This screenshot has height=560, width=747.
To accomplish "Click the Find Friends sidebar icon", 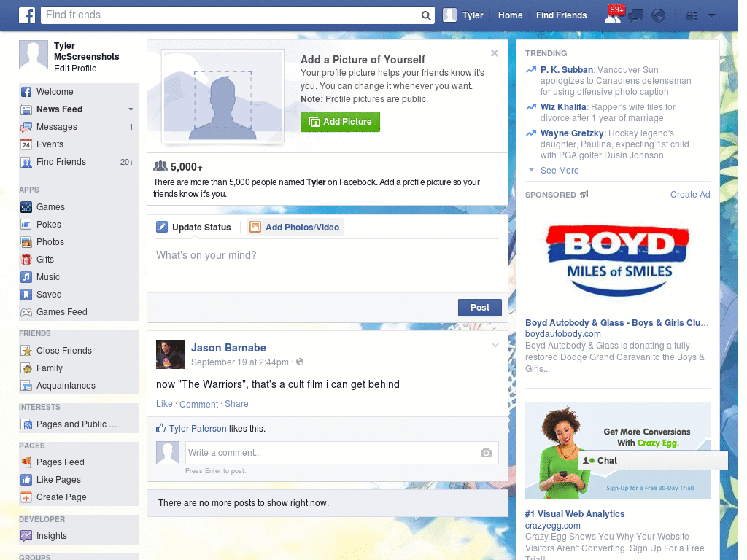I will (26, 162).
